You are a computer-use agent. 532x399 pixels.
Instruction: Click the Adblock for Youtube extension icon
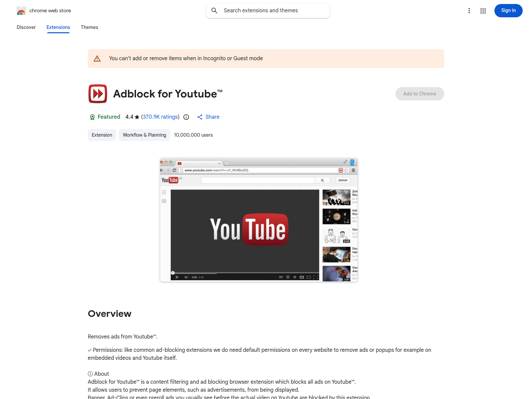(97, 94)
